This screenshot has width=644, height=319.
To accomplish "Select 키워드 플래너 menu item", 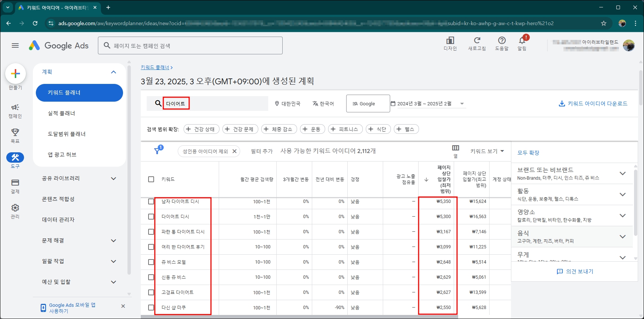I will pos(79,93).
